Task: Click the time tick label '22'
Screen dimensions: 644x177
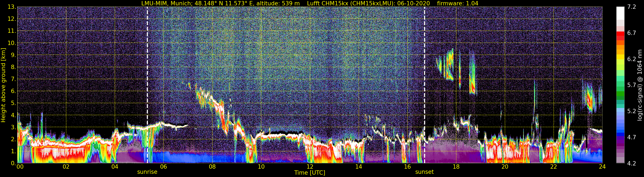Action: [x=554, y=167]
